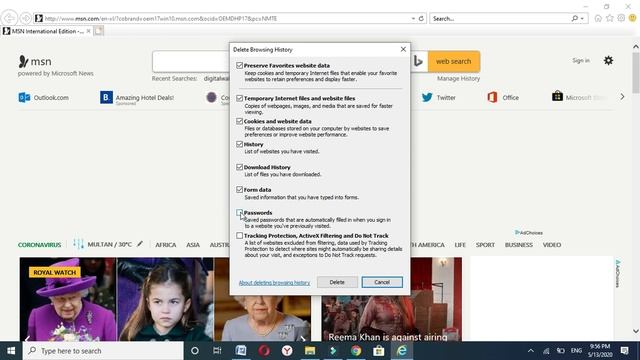Refresh the page with reload icon
This screenshot has width=640, height=360.
[x=421, y=18]
